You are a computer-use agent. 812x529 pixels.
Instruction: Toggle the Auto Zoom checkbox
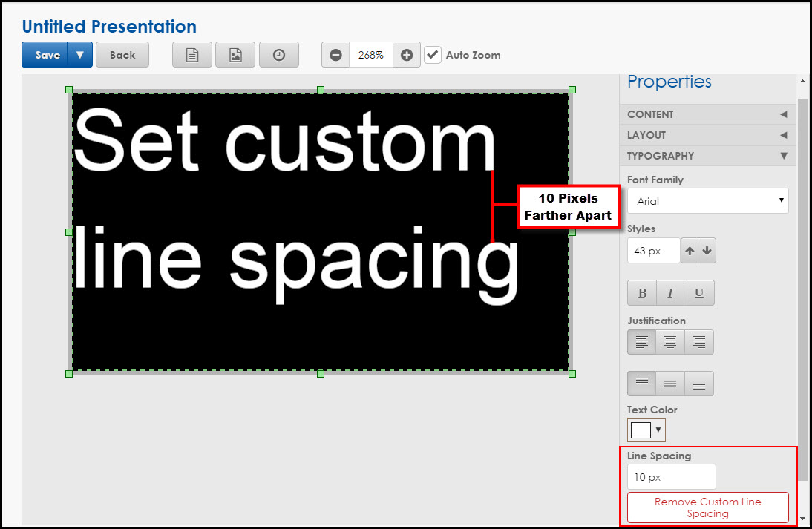point(433,55)
